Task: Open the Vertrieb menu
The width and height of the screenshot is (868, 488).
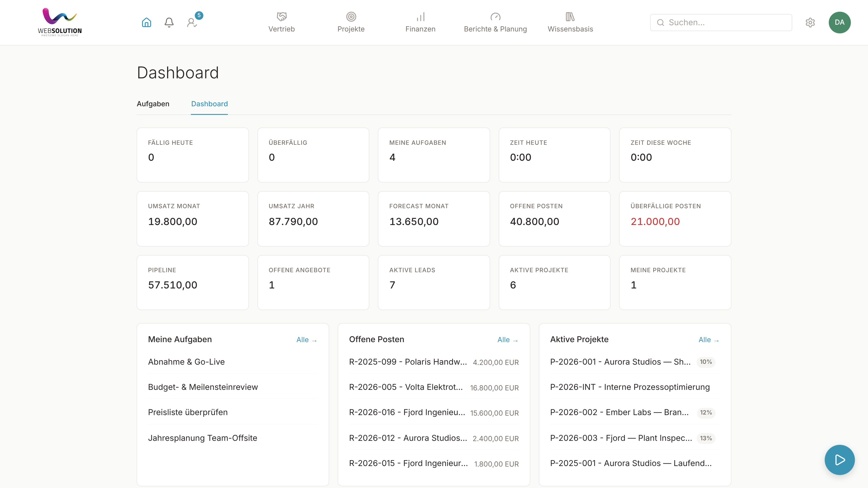Action: [x=282, y=23]
